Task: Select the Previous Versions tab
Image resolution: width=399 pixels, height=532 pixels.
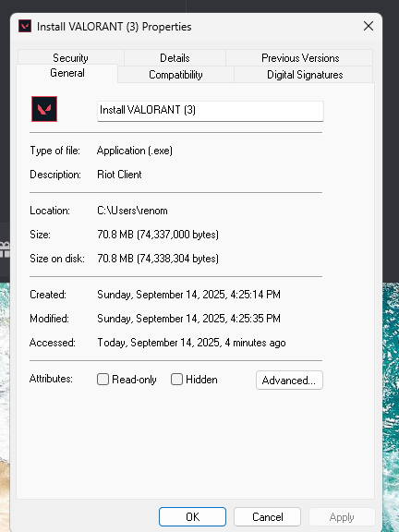Action: pyautogui.click(x=300, y=57)
